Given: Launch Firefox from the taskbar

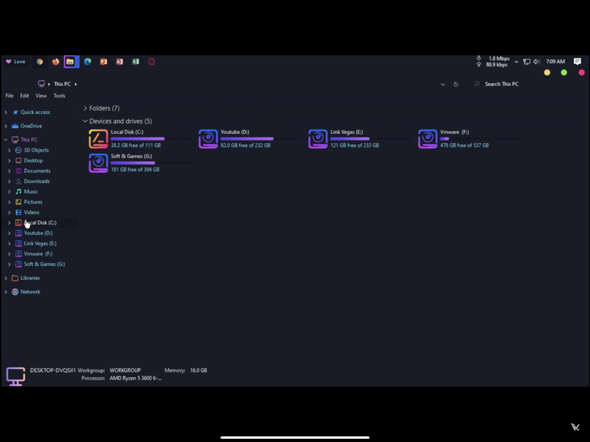Looking at the screenshot, I should (55, 62).
